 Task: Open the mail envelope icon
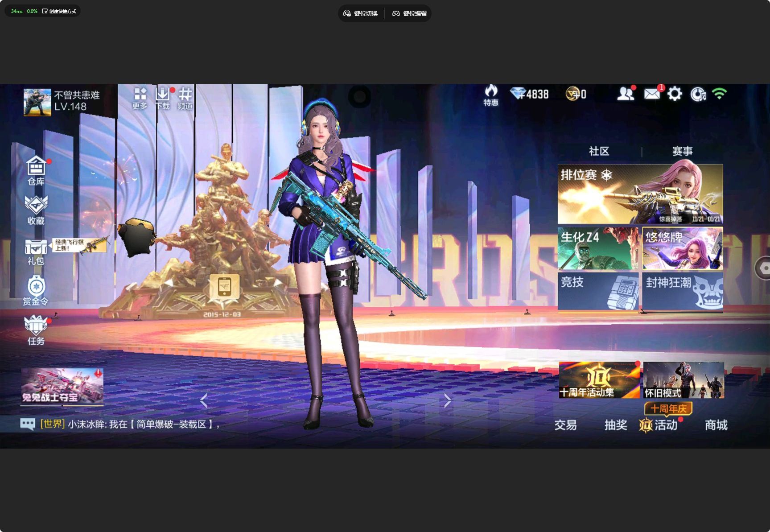pos(652,94)
